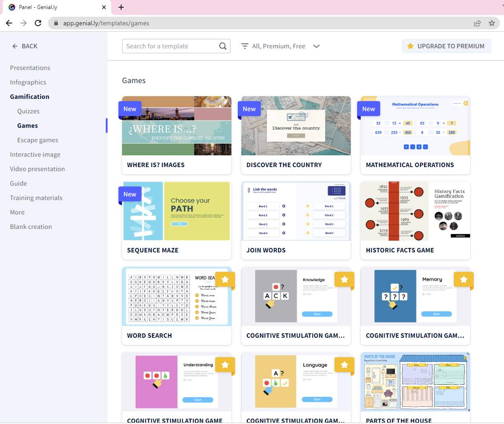
Task: Click the search magnifier icon
Action: pos(223,46)
